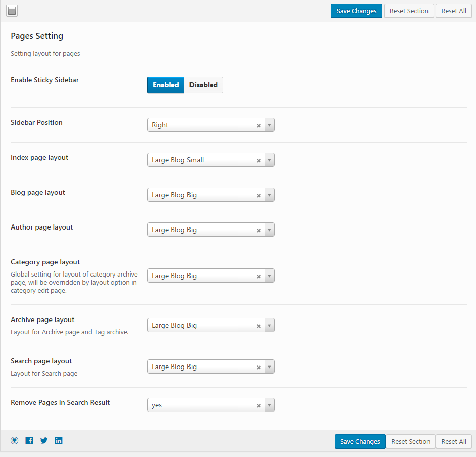Click the top Save Changes button
Image resolution: width=476 pixels, height=457 pixels.
click(x=356, y=11)
